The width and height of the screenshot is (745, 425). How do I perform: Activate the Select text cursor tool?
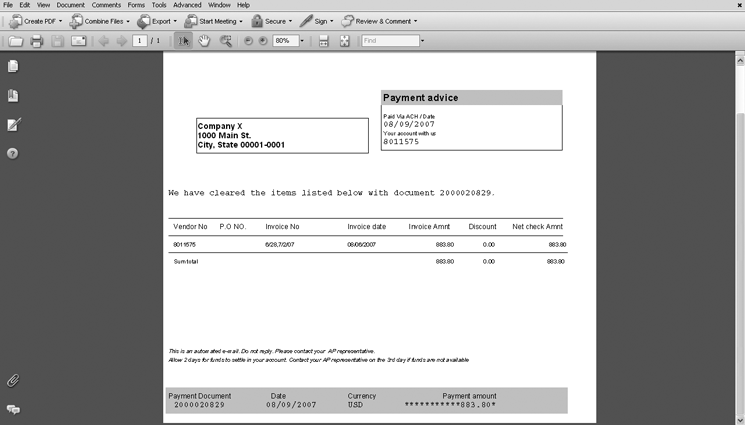[x=183, y=41]
